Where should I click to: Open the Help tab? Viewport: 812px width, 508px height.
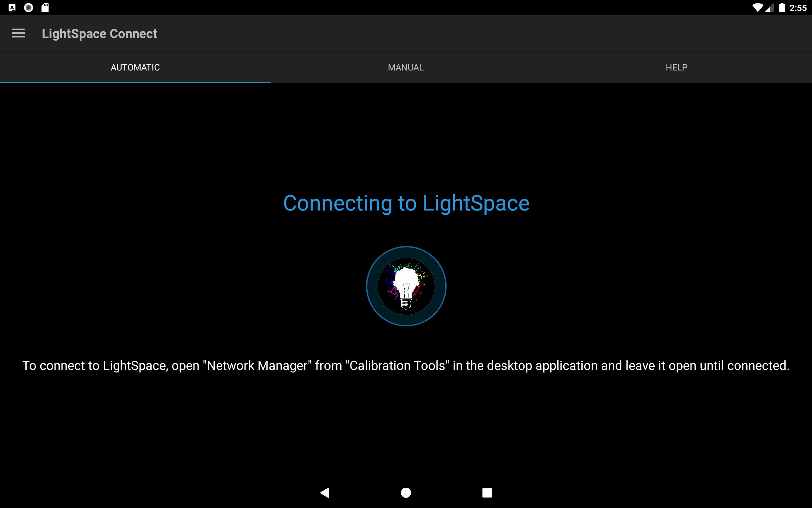click(677, 68)
